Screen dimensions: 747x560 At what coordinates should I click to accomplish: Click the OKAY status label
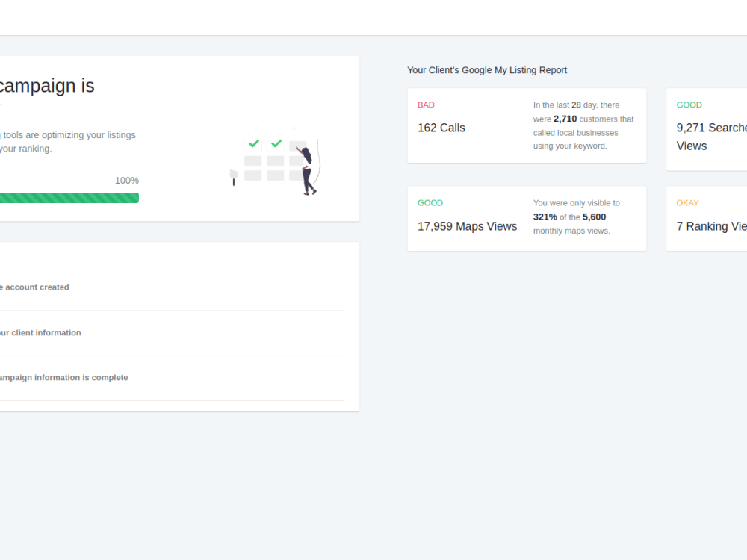click(687, 203)
